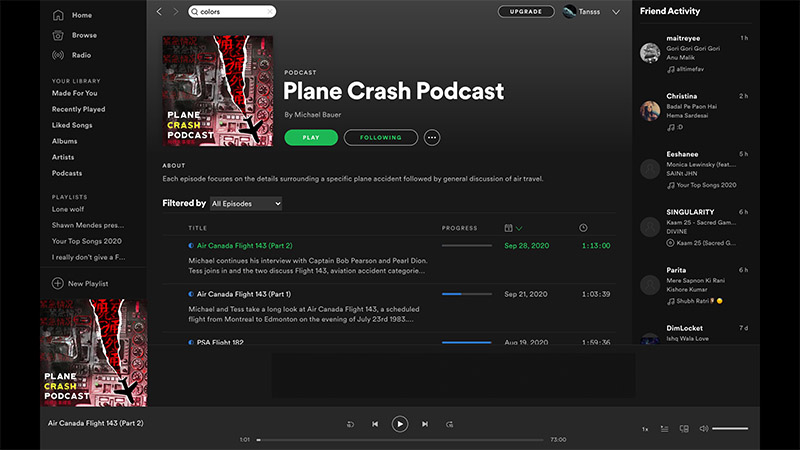Click the play button in the playback bar
The height and width of the screenshot is (450, 800).
[x=399, y=424]
